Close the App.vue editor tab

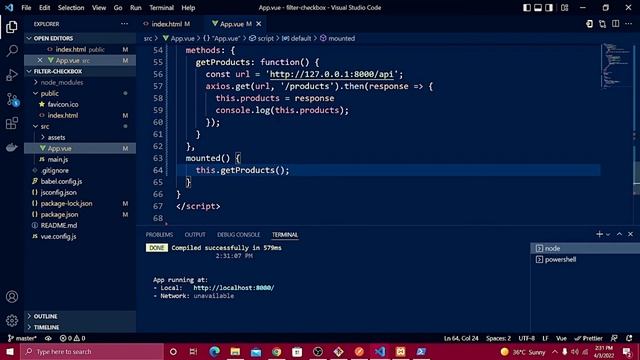pos(259,24)
